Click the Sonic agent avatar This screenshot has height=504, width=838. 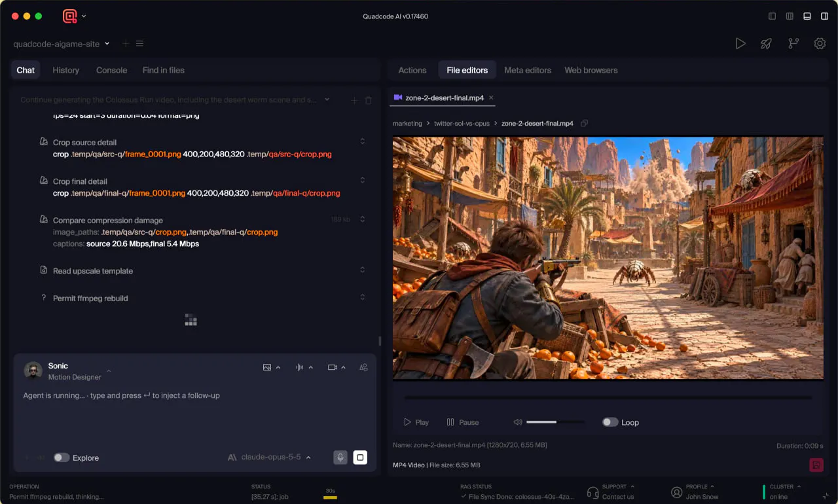point(33,370)
